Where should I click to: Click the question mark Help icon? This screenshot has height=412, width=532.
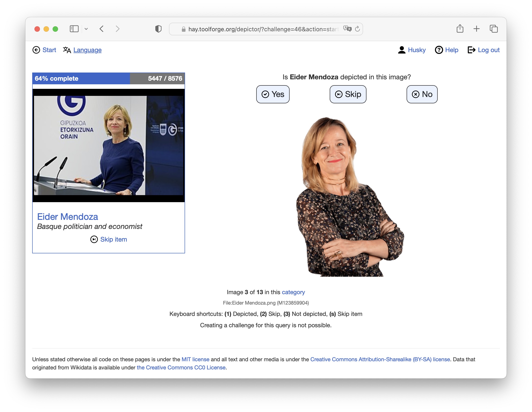tap(439, 50)
